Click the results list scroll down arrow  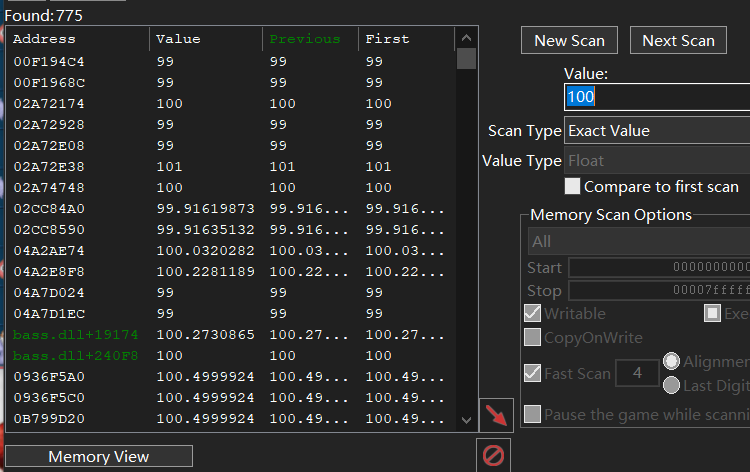click(466, 420)
